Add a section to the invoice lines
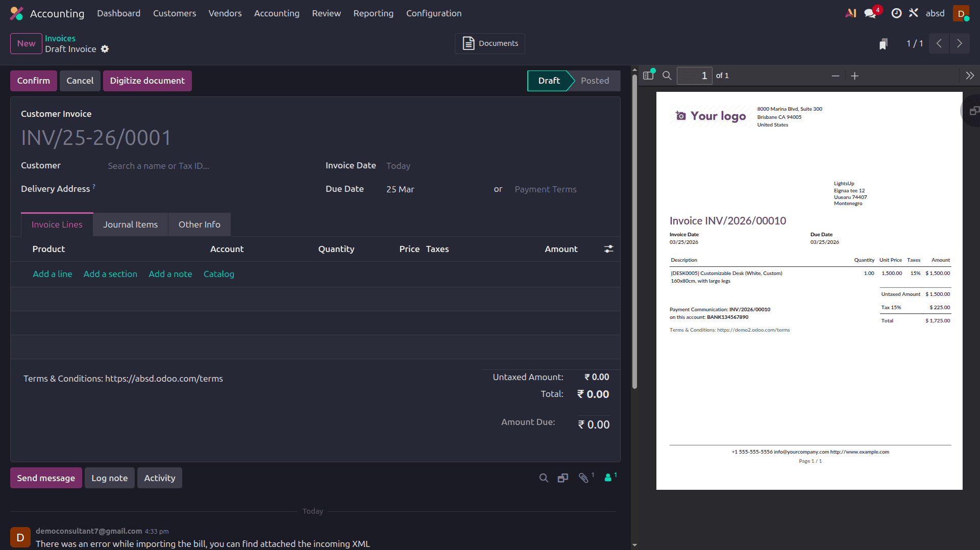The width and height of the screenshot is (980, 550). point(110,274)
